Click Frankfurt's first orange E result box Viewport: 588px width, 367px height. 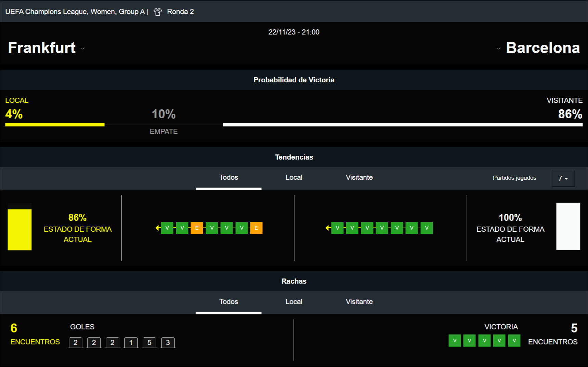[x=197, y=228]
